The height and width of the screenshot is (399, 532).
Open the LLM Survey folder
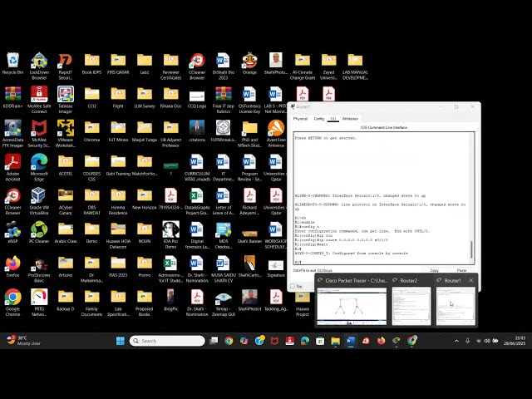point(145,97)
